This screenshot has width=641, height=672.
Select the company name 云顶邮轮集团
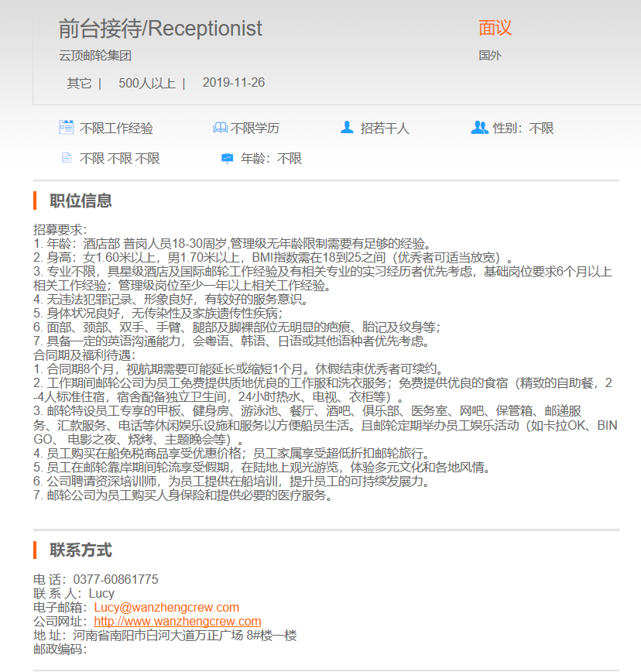coord(95,56)
